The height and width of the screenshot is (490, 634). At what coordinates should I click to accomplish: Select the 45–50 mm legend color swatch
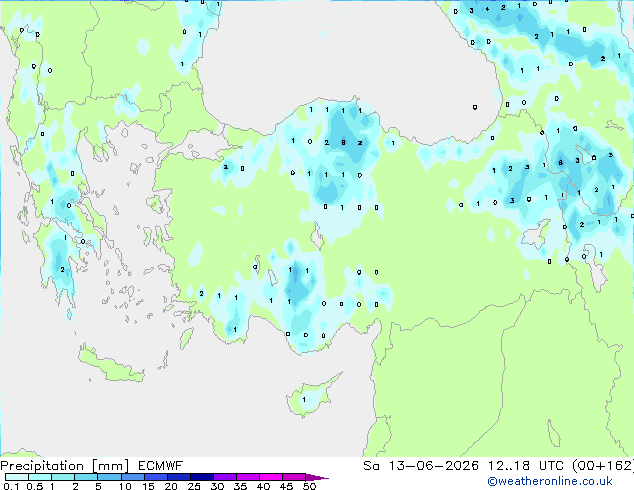click(294, 477)
